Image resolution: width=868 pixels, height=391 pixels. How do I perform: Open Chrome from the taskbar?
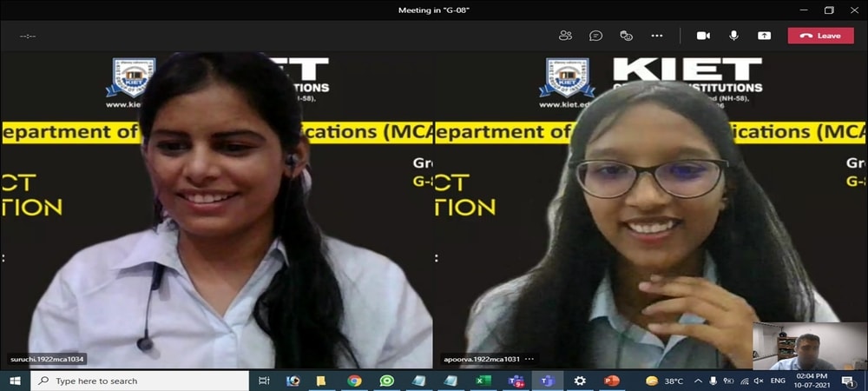click(354, 381)
